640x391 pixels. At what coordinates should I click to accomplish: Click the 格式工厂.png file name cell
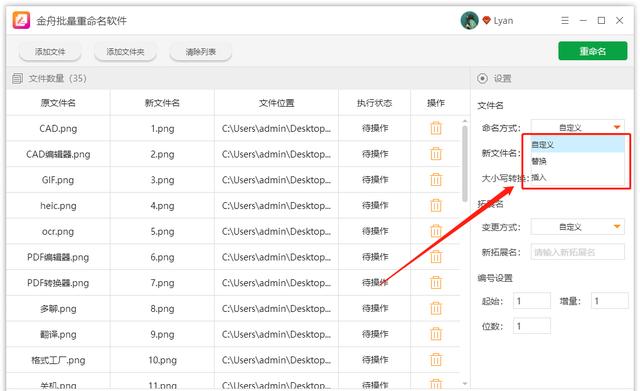[x=58, y=360]
